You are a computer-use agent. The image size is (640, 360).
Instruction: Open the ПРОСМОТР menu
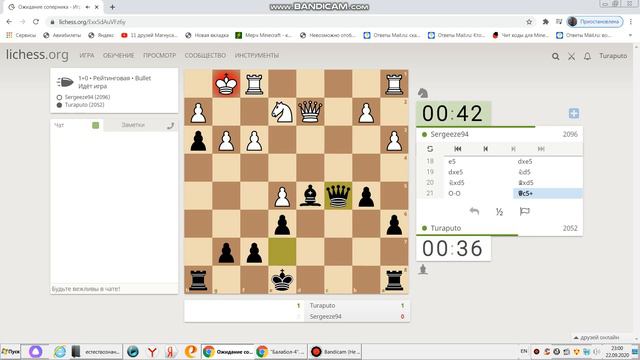pyautogui.click(x=159, y=55)
